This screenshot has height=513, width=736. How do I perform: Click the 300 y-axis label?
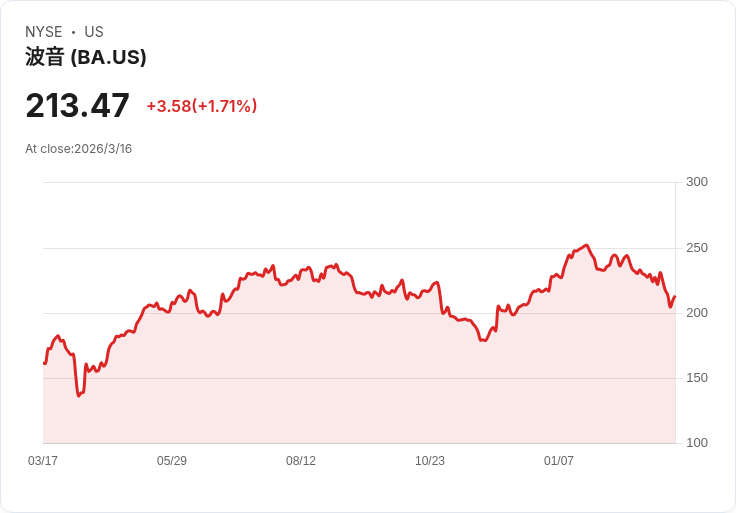point(697,182)
